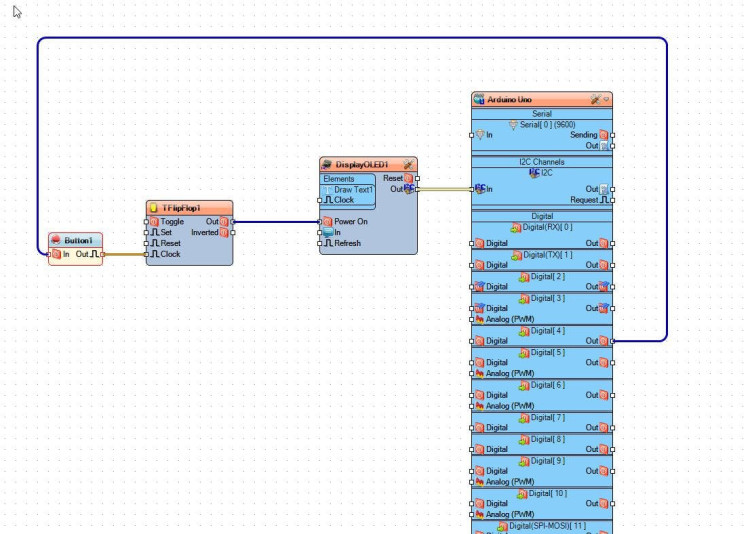This screenshot has height=534, width=748.
Task: Click the Button1 In pin icon
Action: tap(56, 254)
